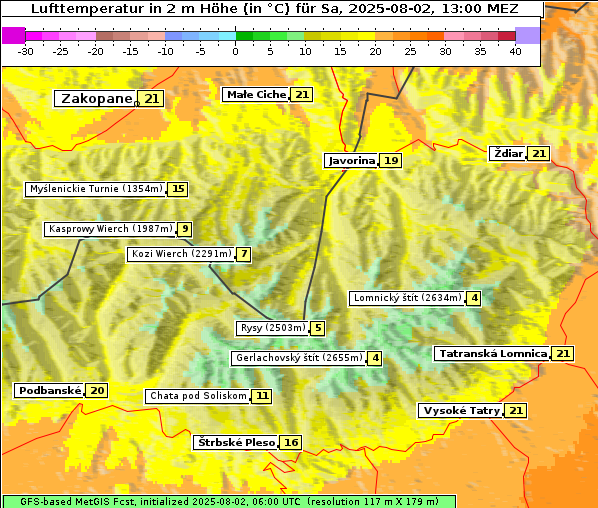The image size is (598, 508).
Task: Click the magenta below -30 legend swatch
Action: point(14,36)
